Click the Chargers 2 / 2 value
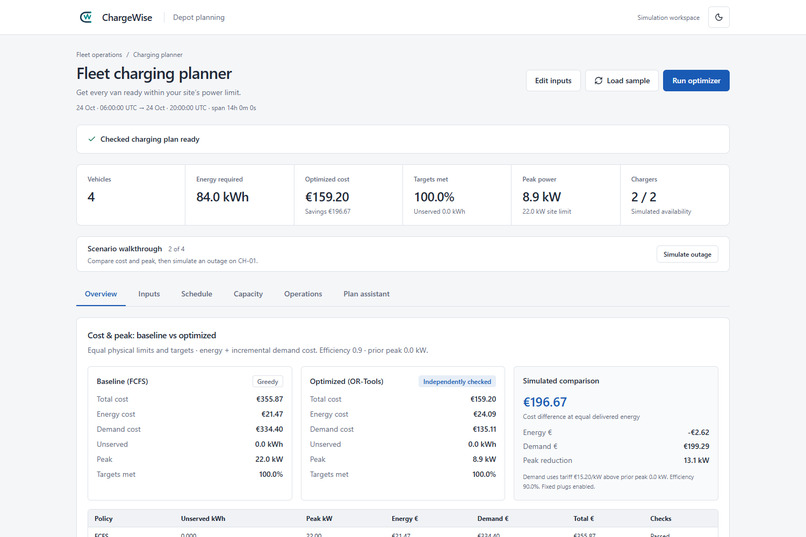 [x=644, y=197]
